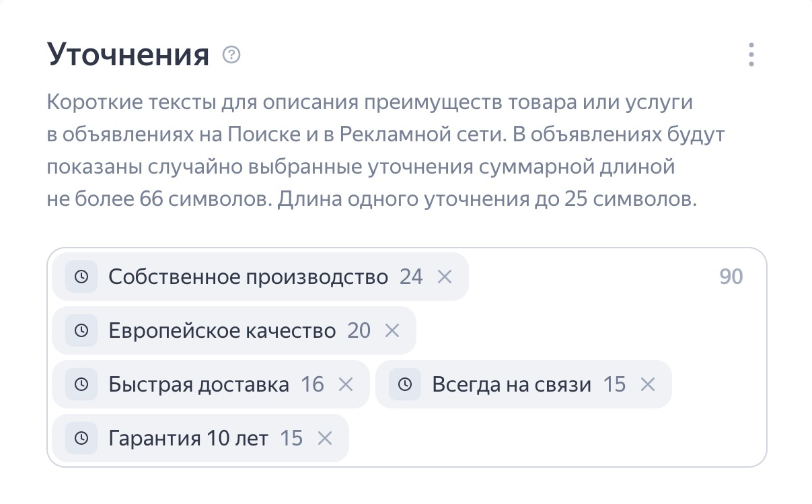Select the Европейское качество chip text

pos(222,331)
